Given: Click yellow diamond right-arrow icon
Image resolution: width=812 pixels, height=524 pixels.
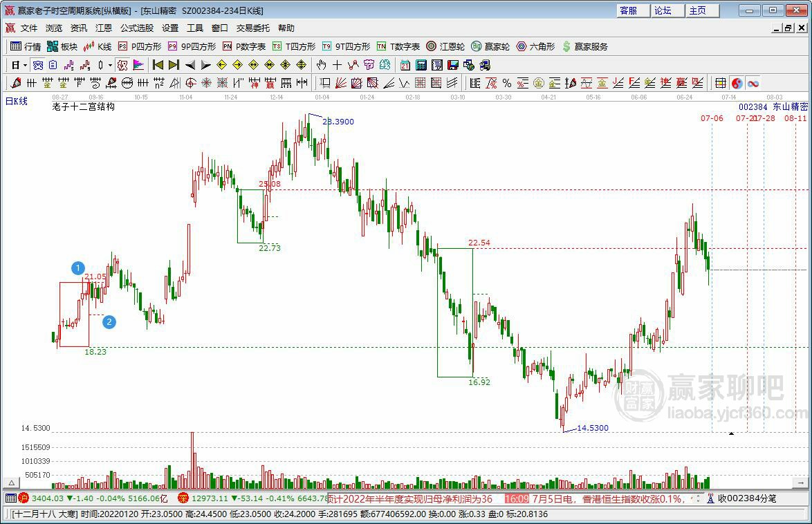Looking at the screenshot, I should pyautogui.click(x=238, y=65).
